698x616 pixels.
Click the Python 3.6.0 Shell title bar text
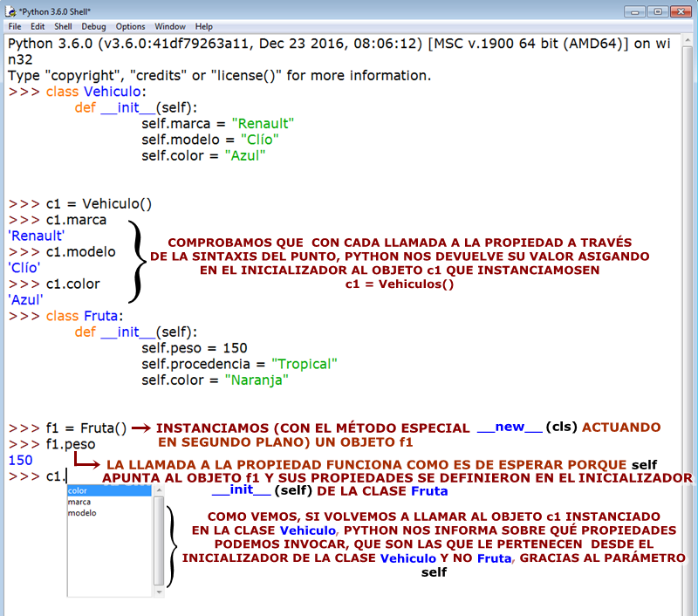click(52, 11)
